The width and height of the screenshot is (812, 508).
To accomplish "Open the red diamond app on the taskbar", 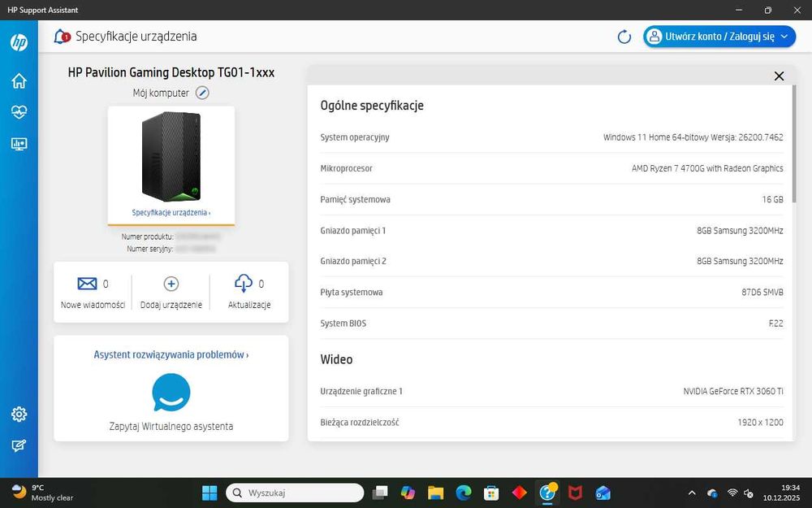I will tap(520, 493).
